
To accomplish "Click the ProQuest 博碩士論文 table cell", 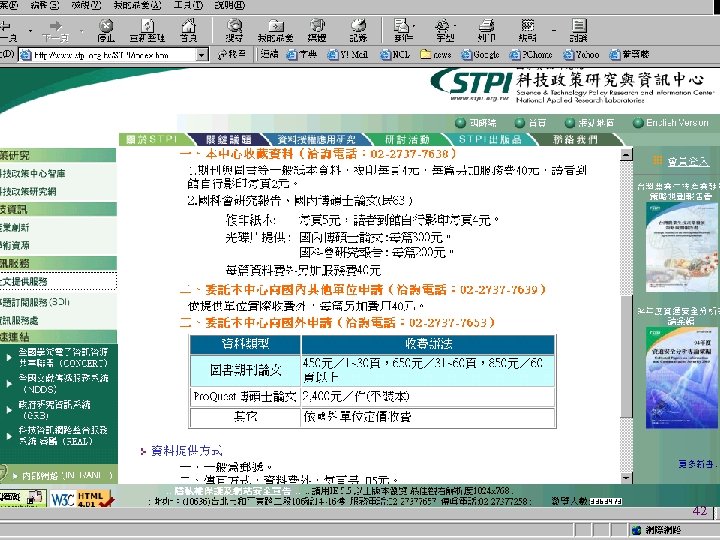I will point(245,396).
